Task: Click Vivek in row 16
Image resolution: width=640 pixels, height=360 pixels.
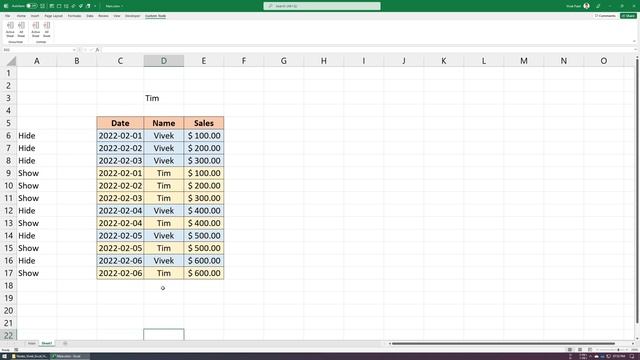Action: click(164, 260)
